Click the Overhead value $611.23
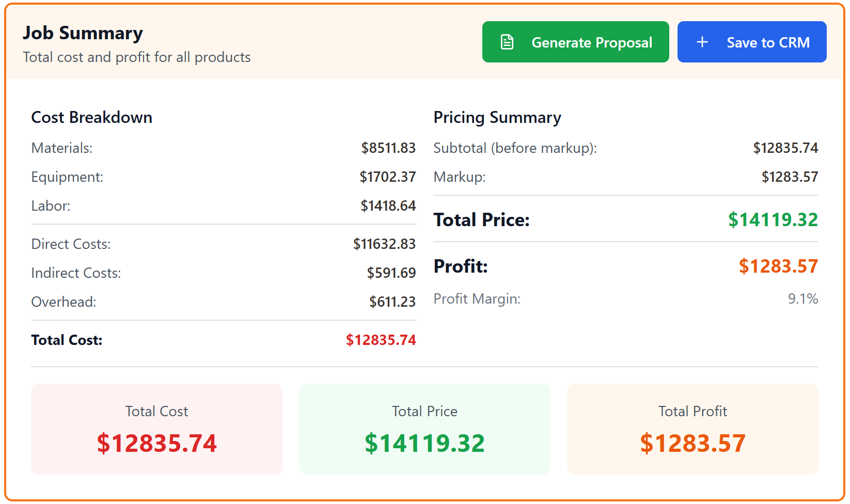This screenshot has width=850, height=504. (x=392, y=302)
